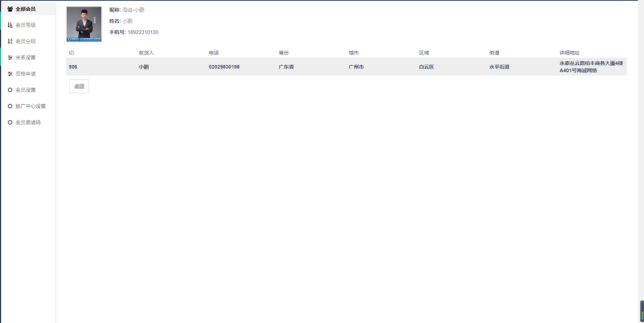Click the 会员等级 sort icon
The width and height of the screenshot is (644, 323).
click(10, 25)
